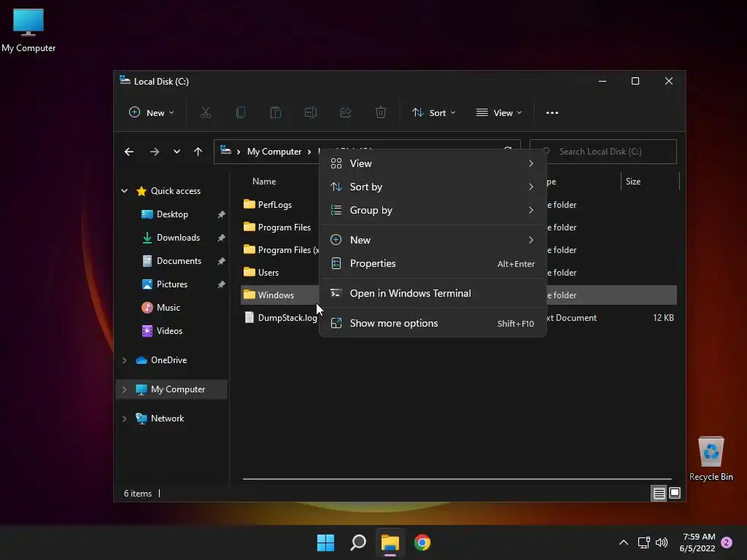747x560 pixels.
Task: Open New submenu in context menu
Action: 433,240
